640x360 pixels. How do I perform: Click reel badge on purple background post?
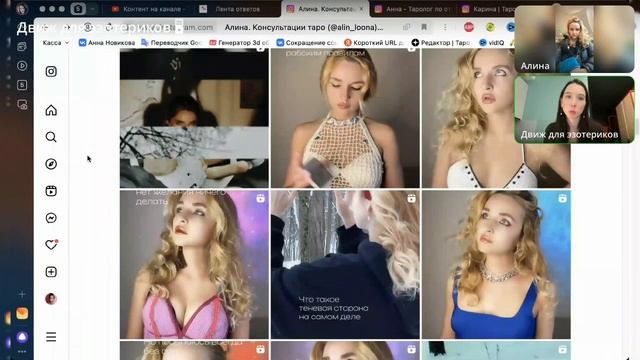[x=260, y=198]
